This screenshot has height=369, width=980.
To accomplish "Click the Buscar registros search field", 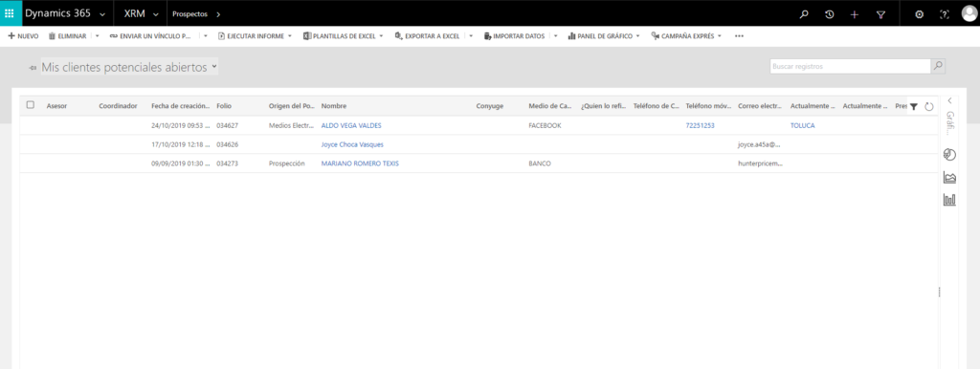I will (x=851, y=66).
